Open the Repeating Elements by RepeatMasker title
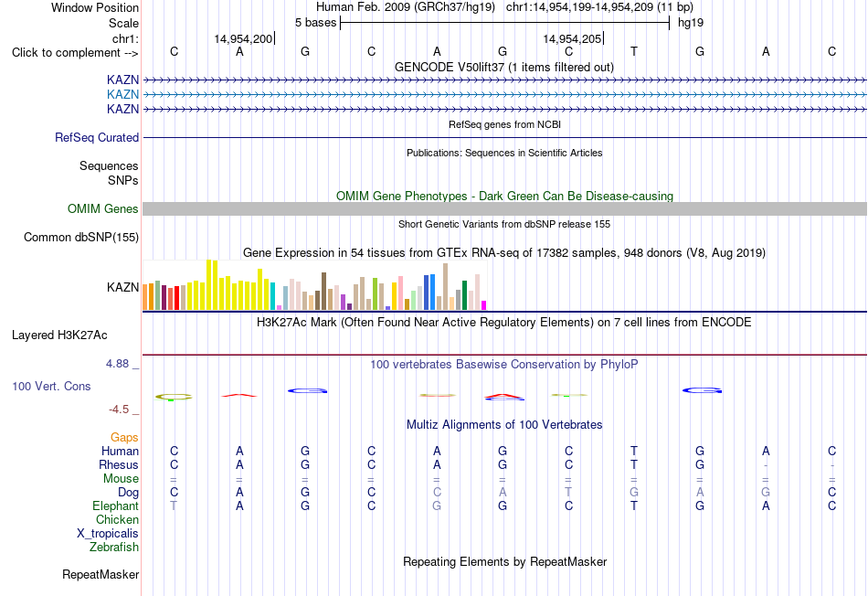The width and height of the screenshot is (868, 596). (504, 561)
